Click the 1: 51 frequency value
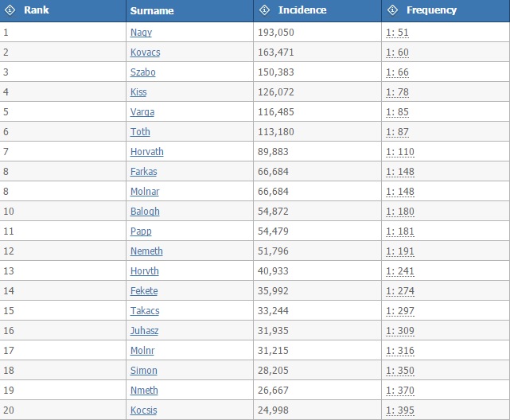Viewport: 510px width, 420px height. coord(397,33)
